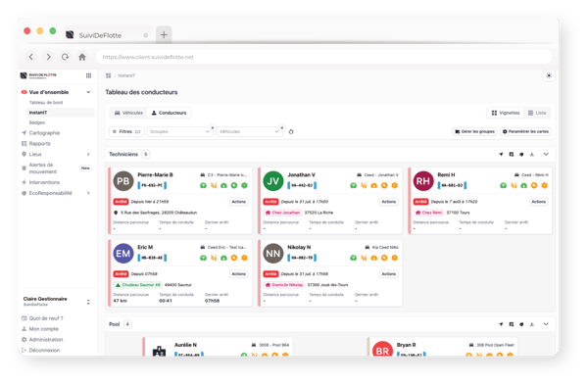The image size is (588, 385).
Task: Open Actions on Nikolay N card
Action: pos(388,274)
